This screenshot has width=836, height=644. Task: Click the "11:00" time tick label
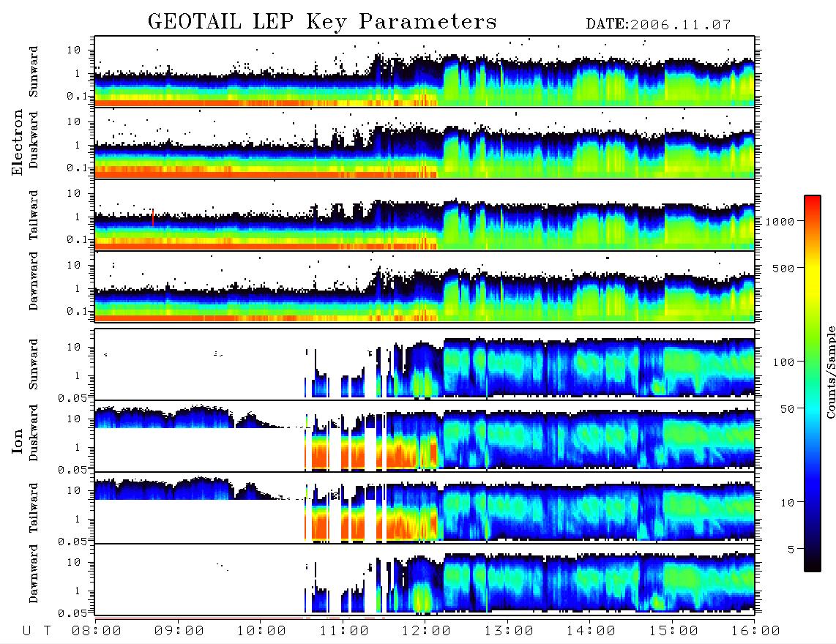pyautogui.click(x=344, y=631)
